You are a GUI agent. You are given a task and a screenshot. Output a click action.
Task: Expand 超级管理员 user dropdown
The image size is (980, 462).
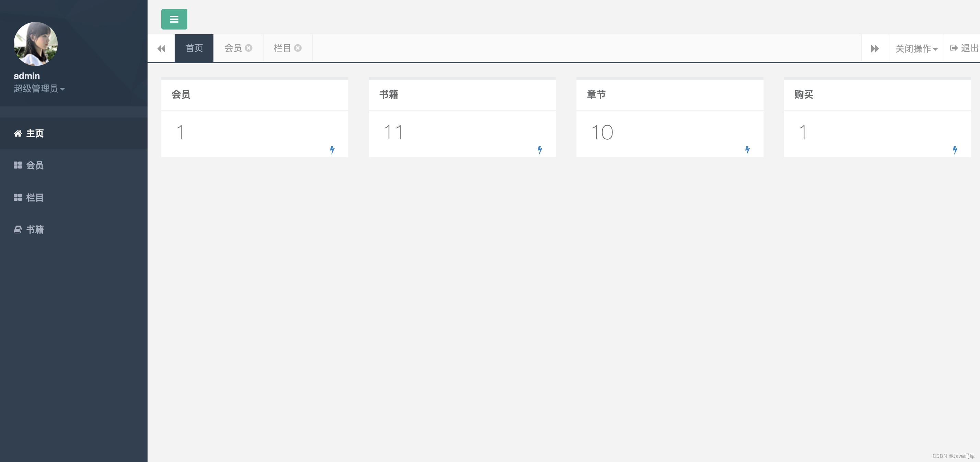pos(39,89)
